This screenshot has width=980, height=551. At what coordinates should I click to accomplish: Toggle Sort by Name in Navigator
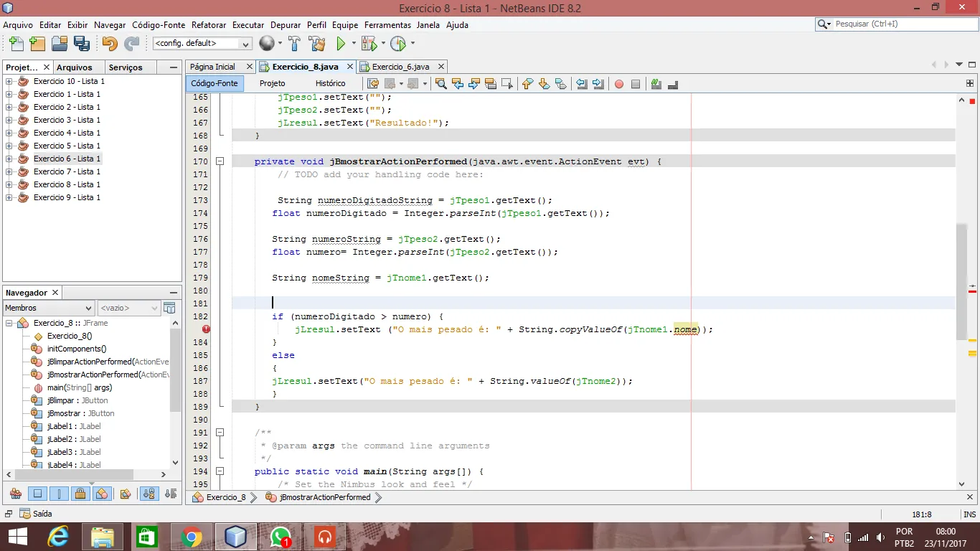pyautogui.click(x=149, y=494)
